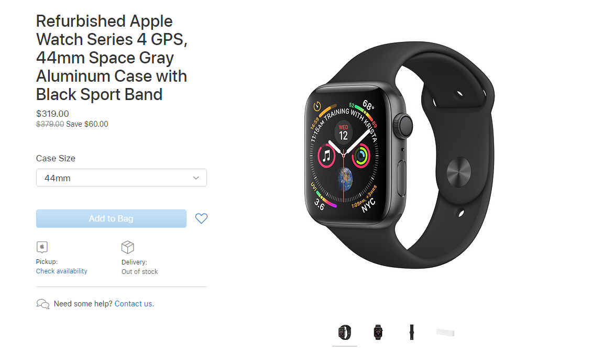Click the $319.00 price text
614x364 pixels.
click(x=52, y=114)
